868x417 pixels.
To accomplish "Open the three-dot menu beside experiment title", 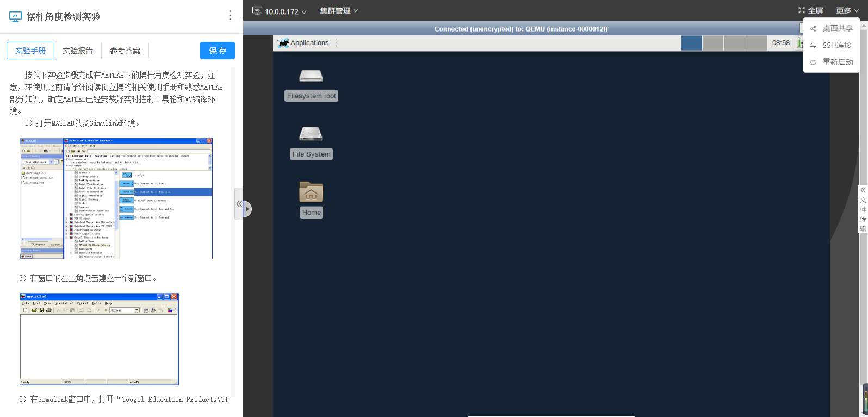I will pyautogui.click(x=230, y=16).
